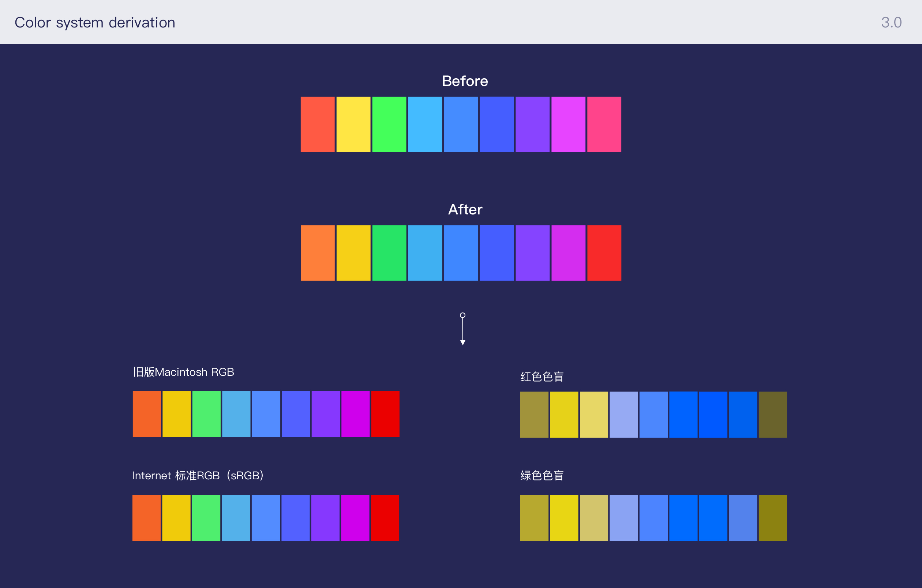Viewport: 922px width, 588px height.
Task: Click the '旧版Macintosh RGB' label
Action: click(183, 372)
